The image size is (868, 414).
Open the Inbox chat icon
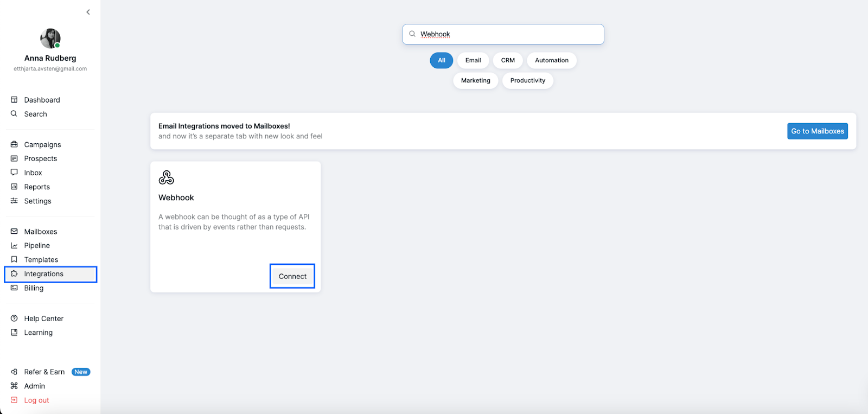14,173
